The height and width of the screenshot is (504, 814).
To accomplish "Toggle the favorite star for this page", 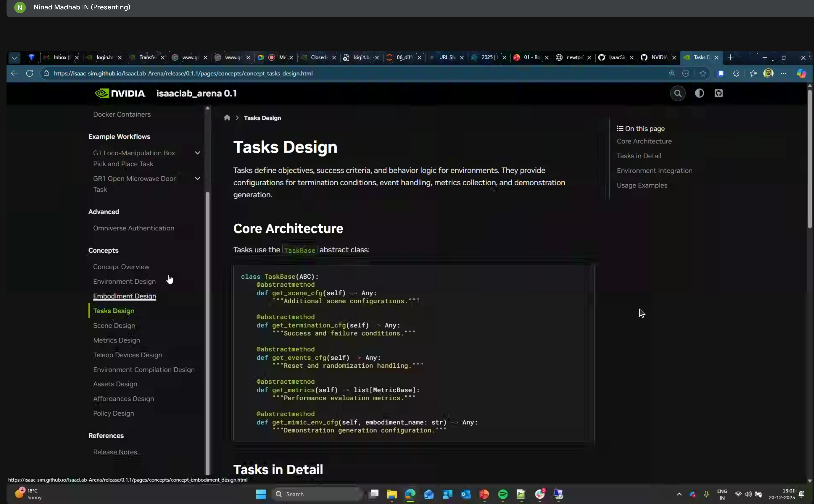I will [703, 73].
